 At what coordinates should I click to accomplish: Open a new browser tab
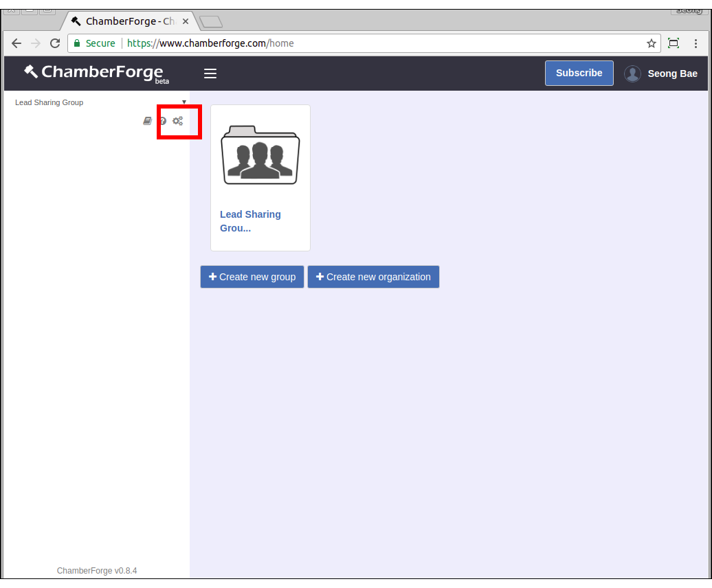(211, 22)
